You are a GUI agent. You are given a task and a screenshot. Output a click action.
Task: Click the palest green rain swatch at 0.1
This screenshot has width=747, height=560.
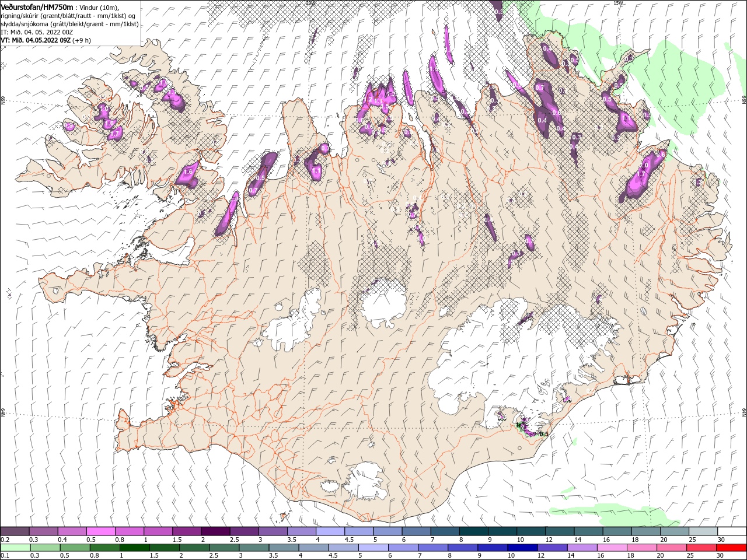(x=15, y=548)
